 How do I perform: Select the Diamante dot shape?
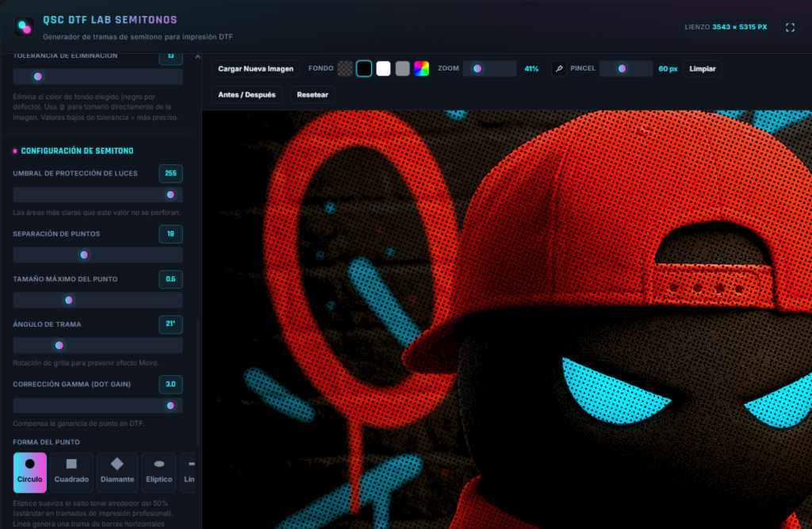point(117,473)
